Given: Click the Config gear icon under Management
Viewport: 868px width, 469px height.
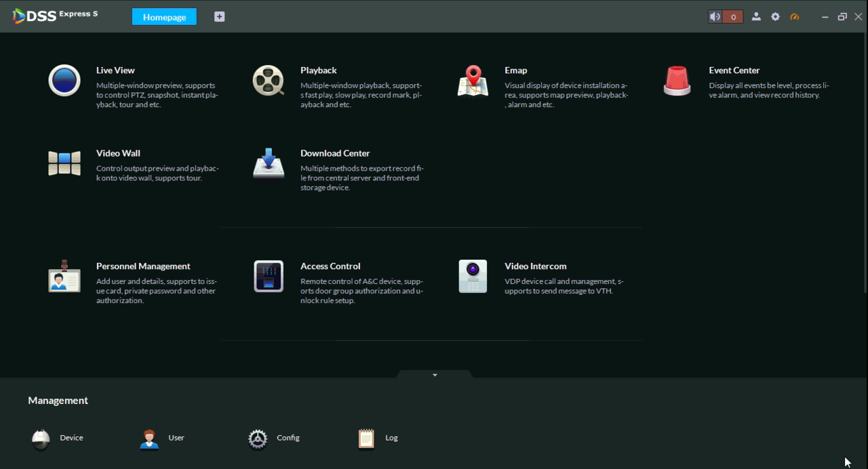Looking at the screenshot, I should [258, 439].
